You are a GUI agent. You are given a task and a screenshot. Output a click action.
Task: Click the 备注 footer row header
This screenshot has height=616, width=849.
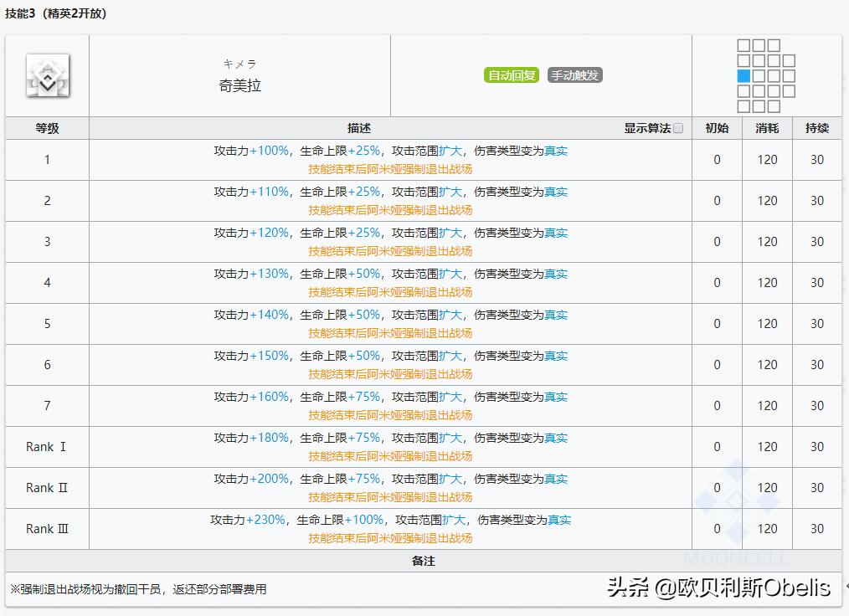pos(424,561)
